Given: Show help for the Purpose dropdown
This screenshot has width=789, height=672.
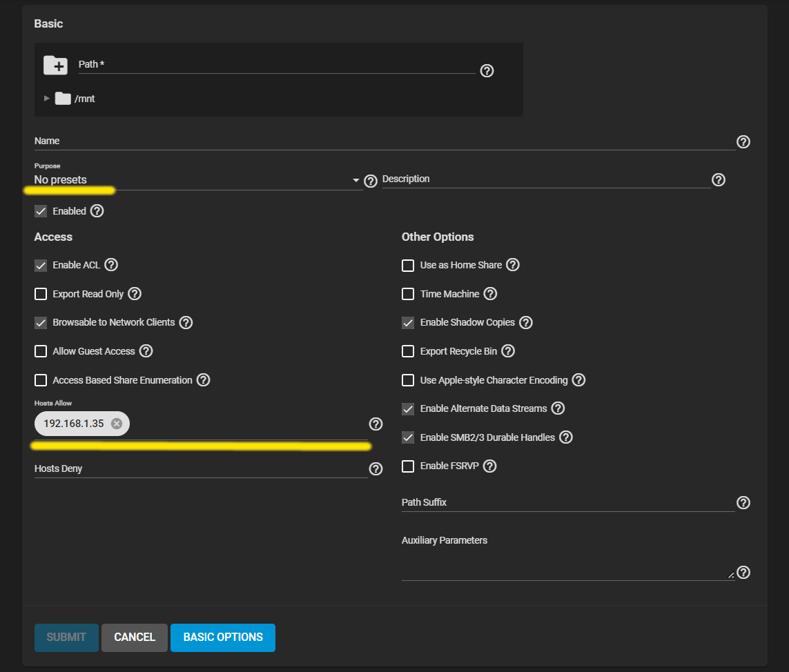Looking at the screenshot, I should pos(371,181).
